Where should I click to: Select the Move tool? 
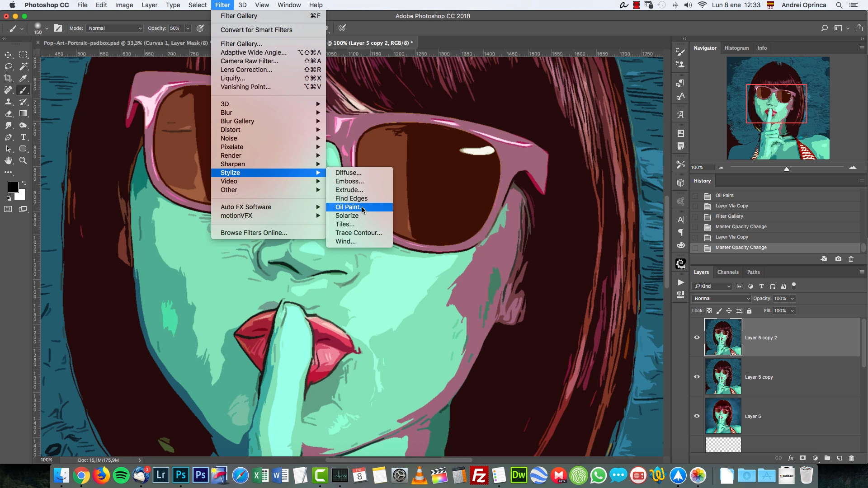[x=8, y=55]
